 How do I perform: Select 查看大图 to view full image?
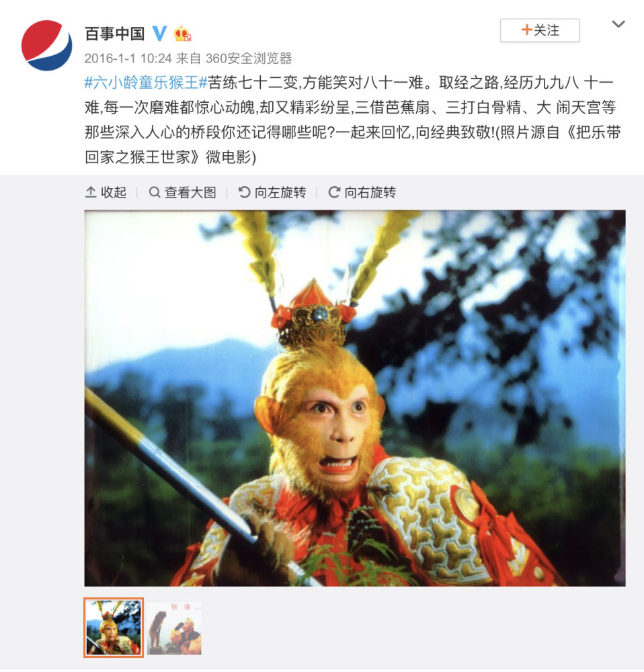pyautogui.click(x=182, y=192)
